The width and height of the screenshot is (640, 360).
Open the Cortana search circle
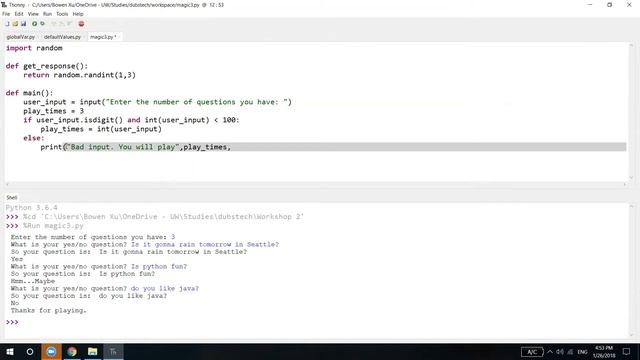[30, 351]
